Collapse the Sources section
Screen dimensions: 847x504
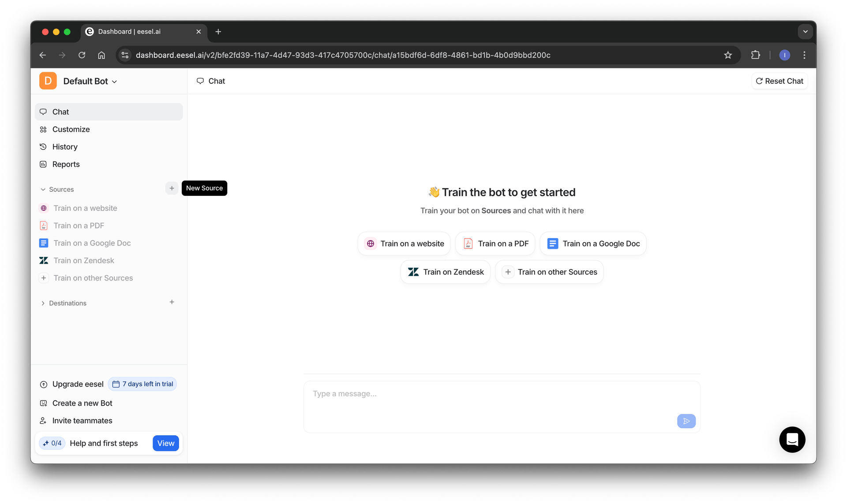57,189
